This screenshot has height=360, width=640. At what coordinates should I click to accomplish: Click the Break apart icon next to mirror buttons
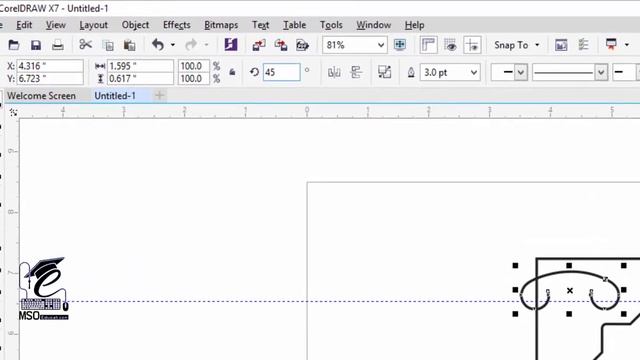coord(384,72)
